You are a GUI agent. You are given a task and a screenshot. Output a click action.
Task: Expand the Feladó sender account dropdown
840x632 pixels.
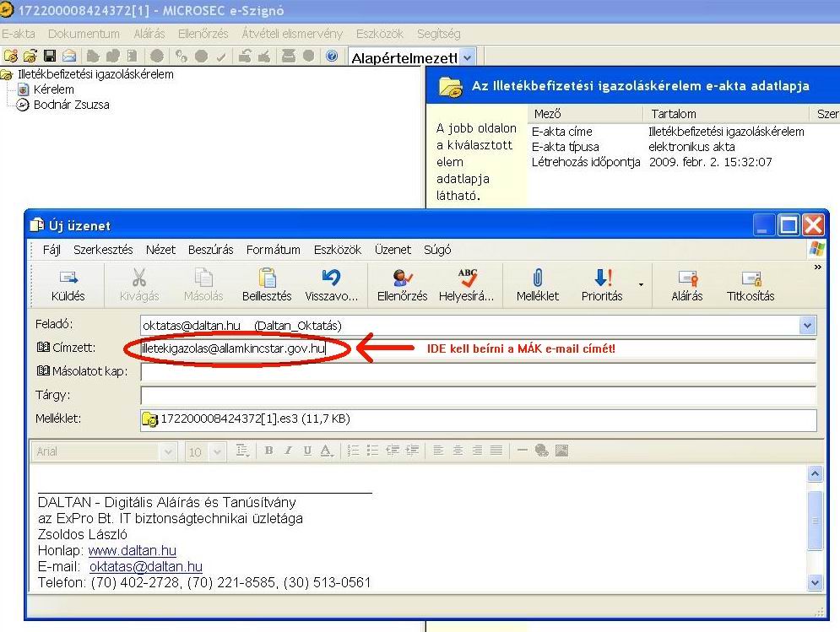[x=808, y=326]
